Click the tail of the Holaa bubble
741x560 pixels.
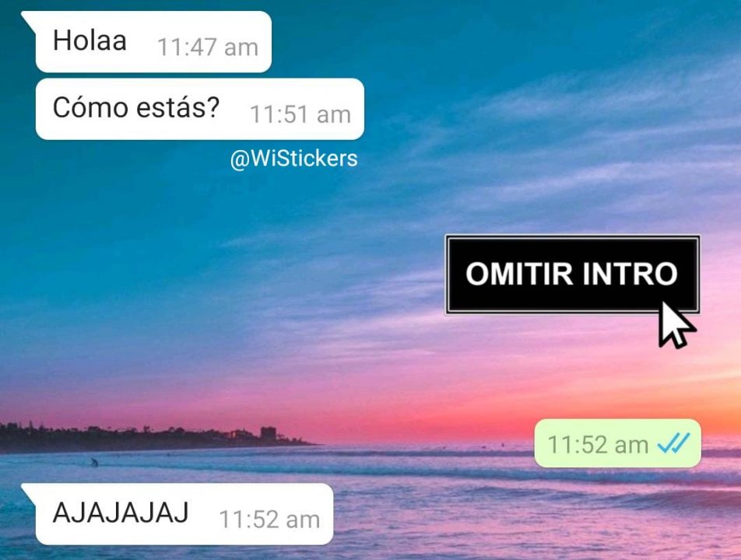pos(29,18)
